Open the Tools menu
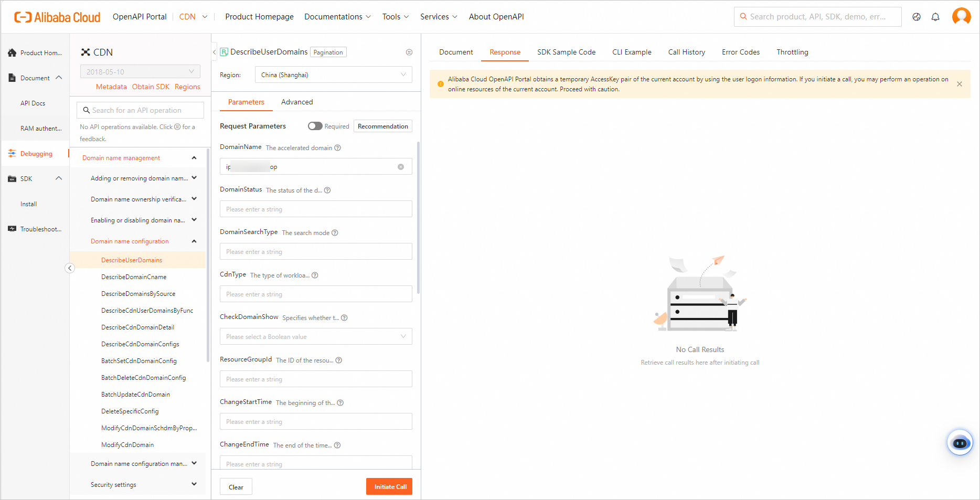This screenshot has height=500, width=980. (x=395, y=17)
